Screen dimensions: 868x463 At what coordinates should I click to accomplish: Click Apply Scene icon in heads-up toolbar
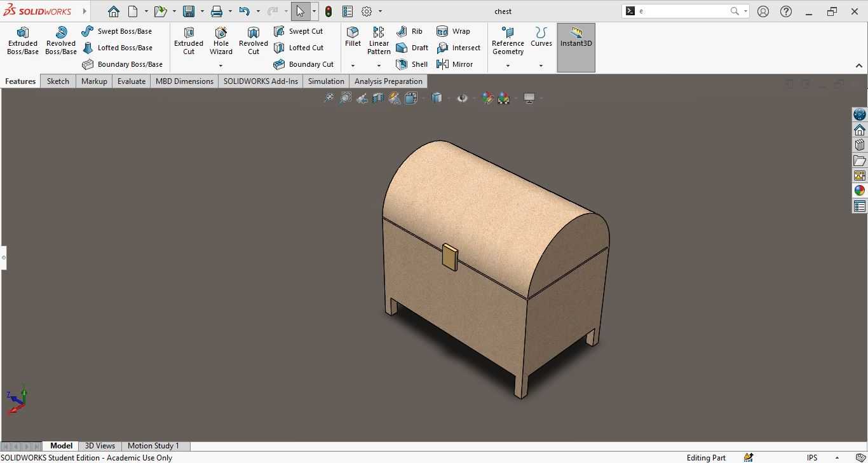pyautogui.click(x=504, y=98)
